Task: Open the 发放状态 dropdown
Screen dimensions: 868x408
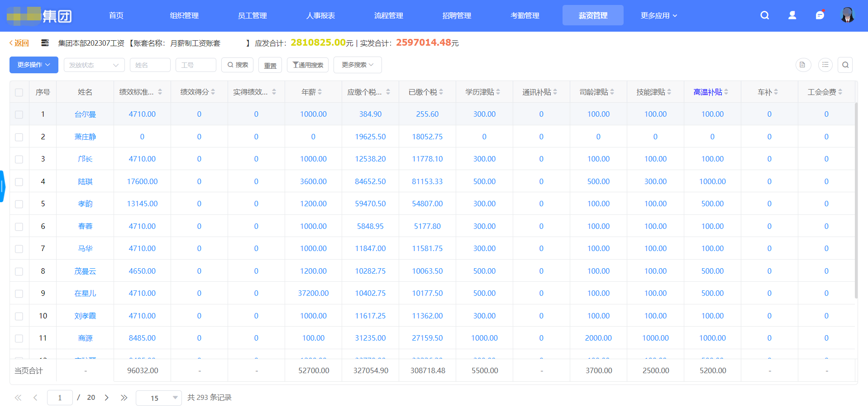Action: pos(94,65)
